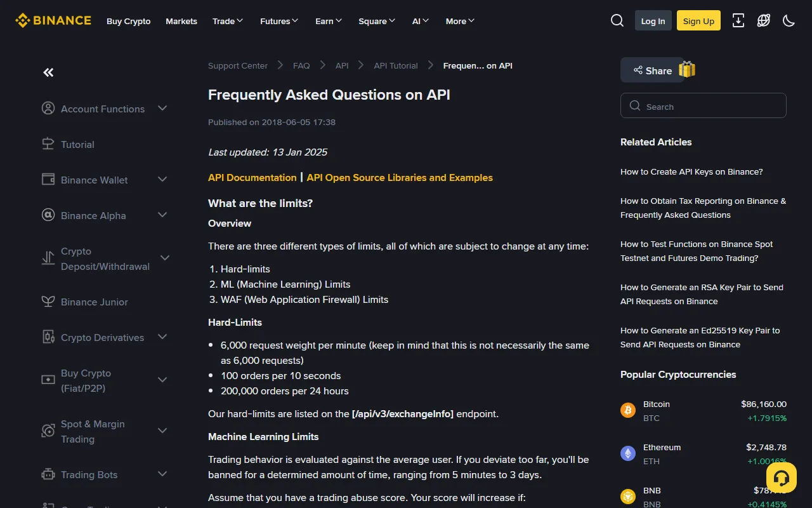The height and width of the screenshot is (508, 812).
Task: Open the Futures dropdown menu
Action: 279,21
